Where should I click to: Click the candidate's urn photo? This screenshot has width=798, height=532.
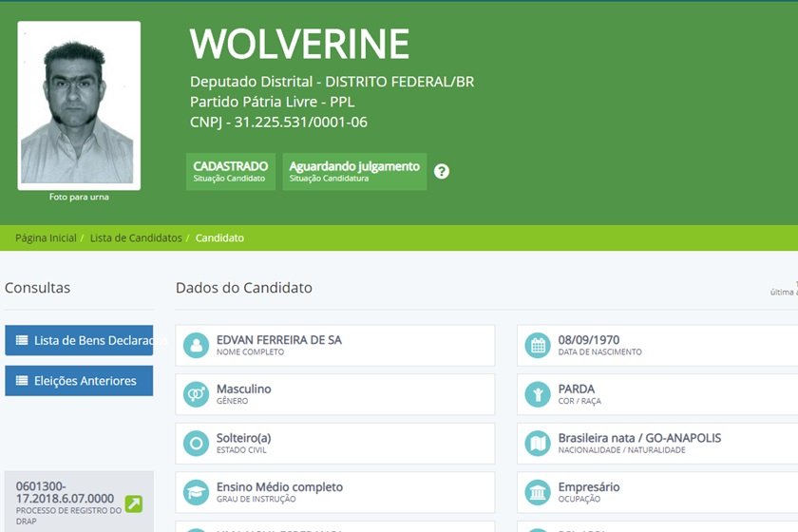79,105
